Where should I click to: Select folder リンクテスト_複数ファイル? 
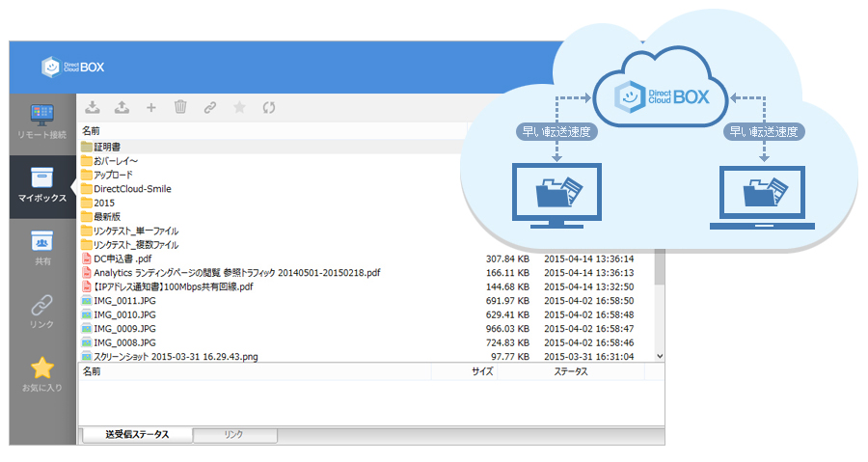[x=136, y=245]
